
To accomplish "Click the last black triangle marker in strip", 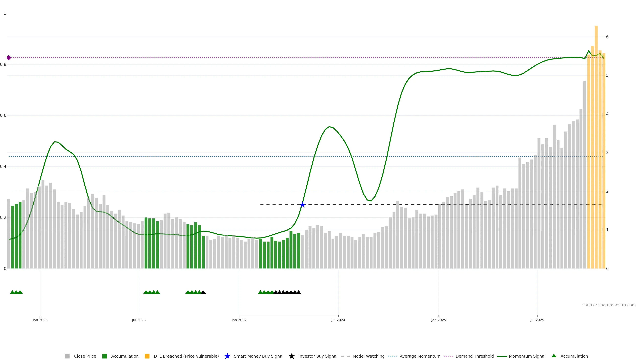I will pos(299,292).
